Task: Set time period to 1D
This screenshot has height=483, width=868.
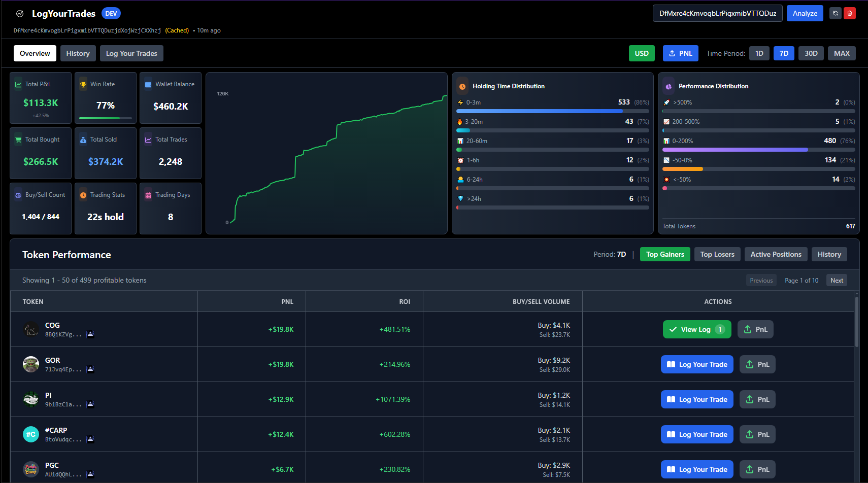Action: [759, 53]
